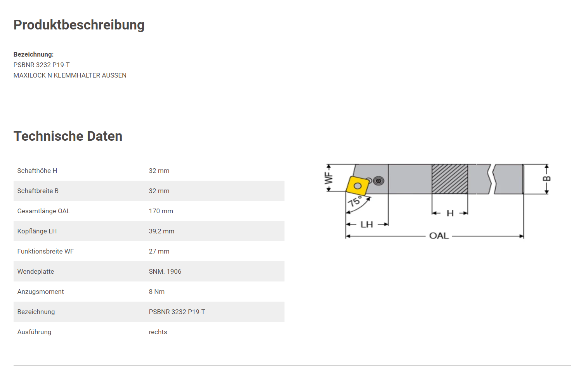Click the Gesamtlänge OAL value 170 mm
The width and height of the screenshot is (588, 378).
point(161,211)
